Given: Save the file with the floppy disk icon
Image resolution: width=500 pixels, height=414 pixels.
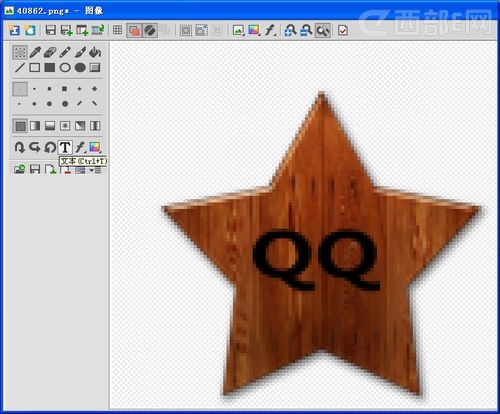Looking at the screenshot, I should [51, 30].
